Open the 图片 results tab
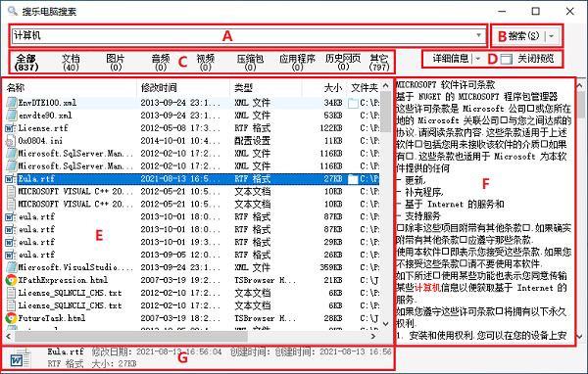 pyautogui.click(x=115, y=63)
